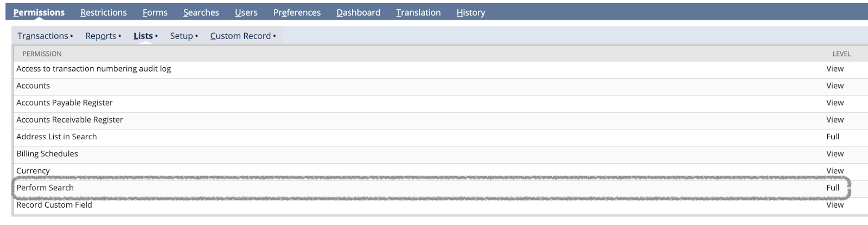Screen dimensions: 868x225
Task: Click the Perform Search permission row
Action: [431, 188]
